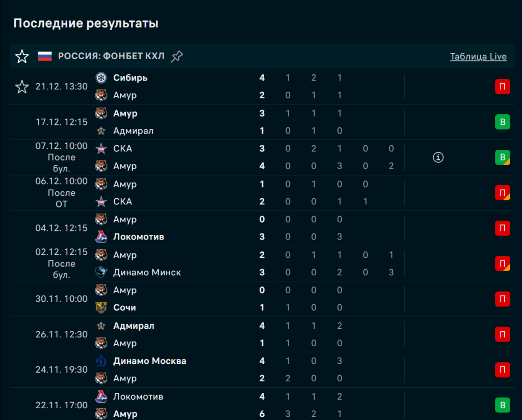This screenshot has width=522, height=420.
Task: Click the red П badge for the 21.12 match
Action: click(x=502, y=87)
